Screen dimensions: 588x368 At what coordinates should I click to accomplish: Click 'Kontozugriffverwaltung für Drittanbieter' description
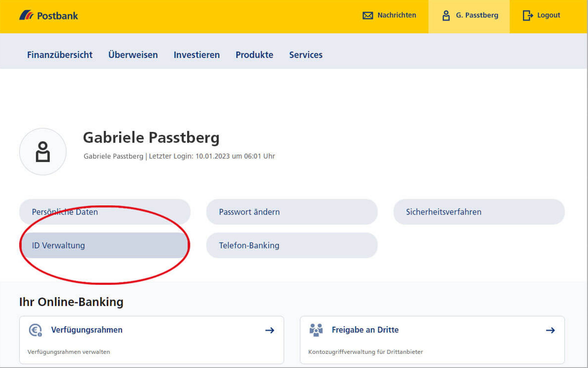point(365,352)
